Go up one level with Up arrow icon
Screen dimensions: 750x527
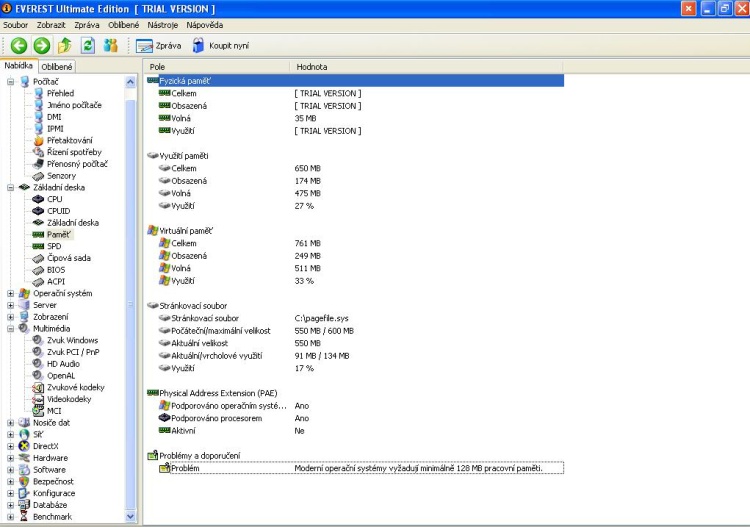pyautogui.click(x=65, y=46)
